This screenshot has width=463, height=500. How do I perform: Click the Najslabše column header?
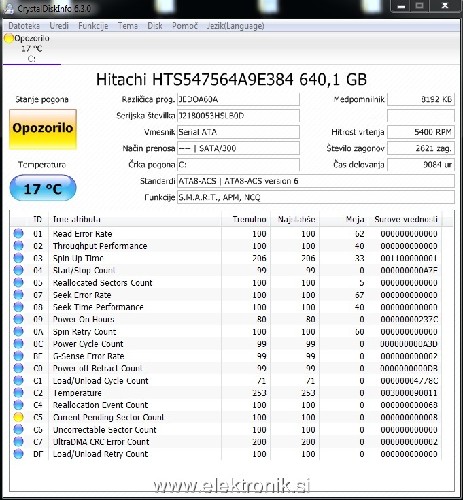(295, 219)
